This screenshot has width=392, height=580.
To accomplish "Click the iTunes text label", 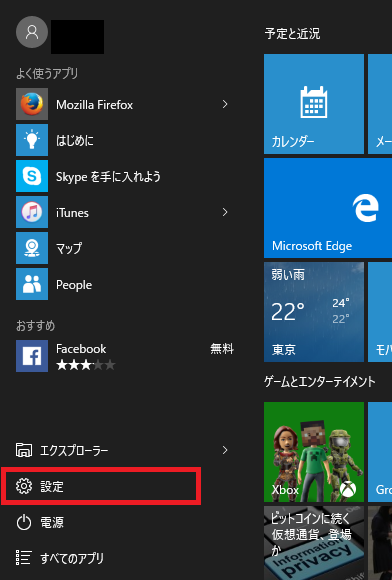I will pos(72,213).
